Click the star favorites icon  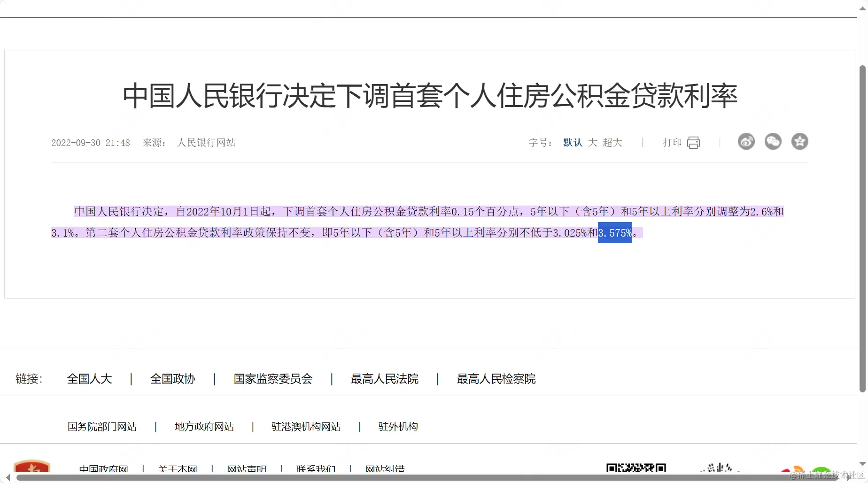click(x=799, y=141)
